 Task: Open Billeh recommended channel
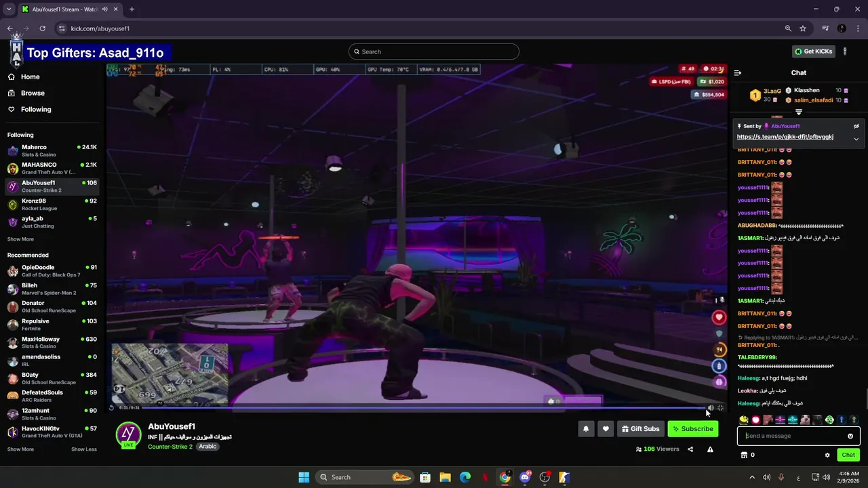(x=52, y=289)
